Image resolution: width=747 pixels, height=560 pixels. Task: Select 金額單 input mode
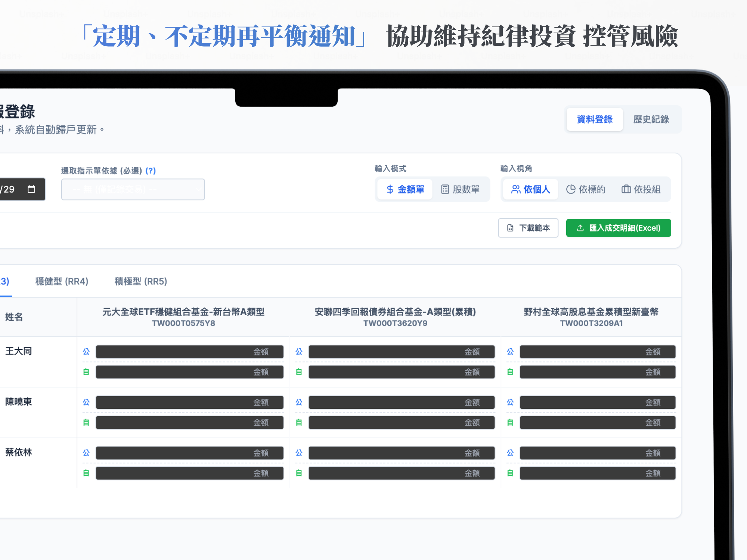click(405, 189)
